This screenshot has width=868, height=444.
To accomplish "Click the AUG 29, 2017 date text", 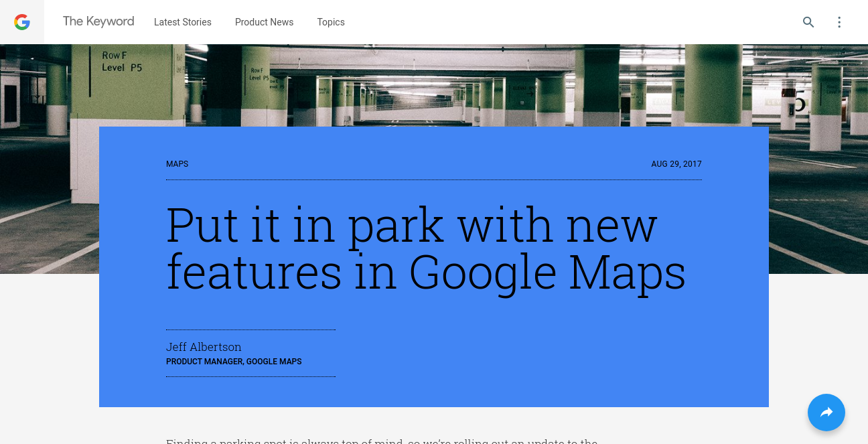I will [x=676, y=164].
